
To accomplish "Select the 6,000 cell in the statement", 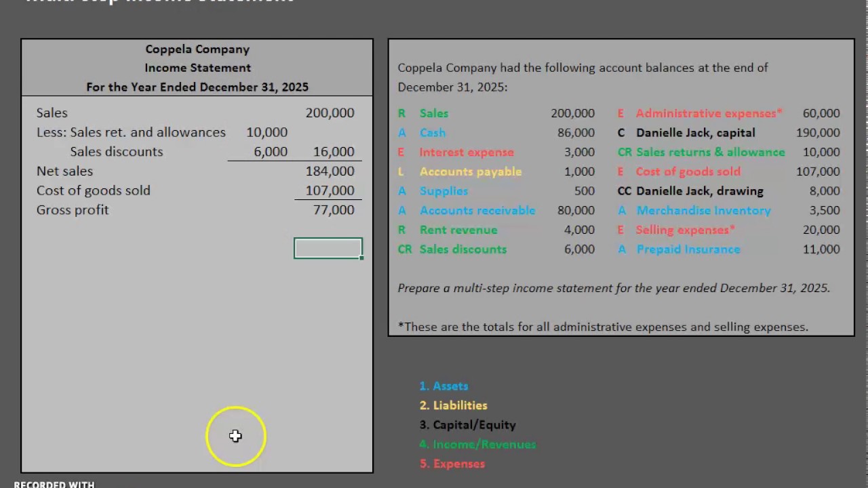I will coord(271,151).
